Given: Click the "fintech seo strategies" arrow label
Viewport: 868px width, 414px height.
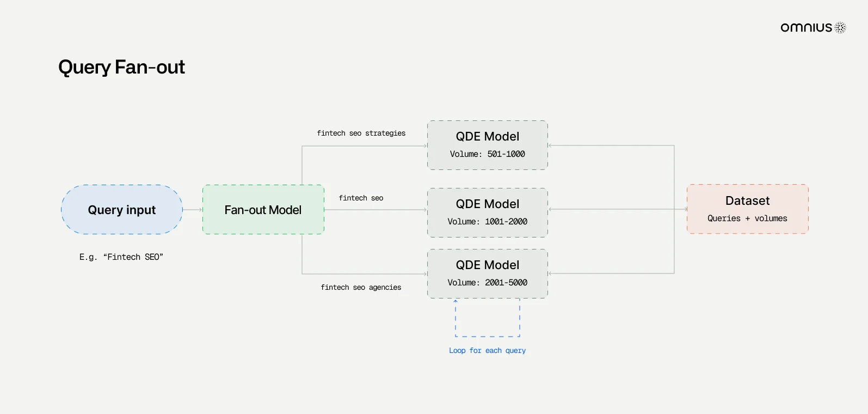Looking at the screenshot, I should (361, 133).
